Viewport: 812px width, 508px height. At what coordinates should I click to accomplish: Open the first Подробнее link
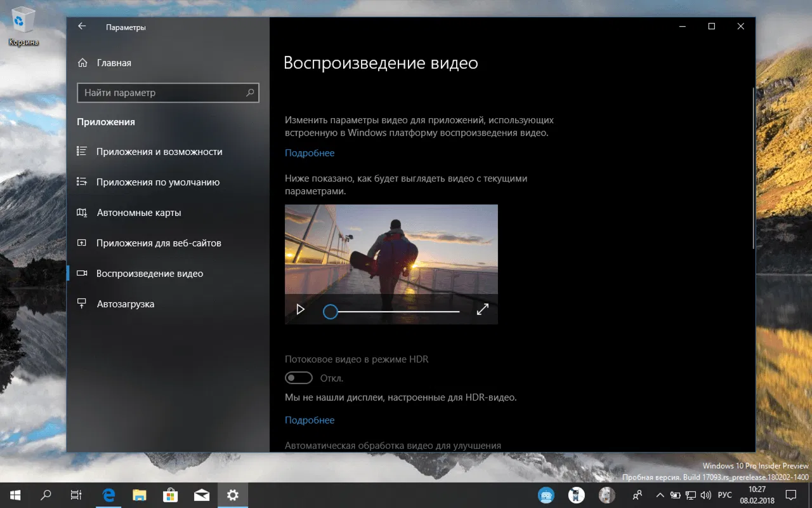310,152
